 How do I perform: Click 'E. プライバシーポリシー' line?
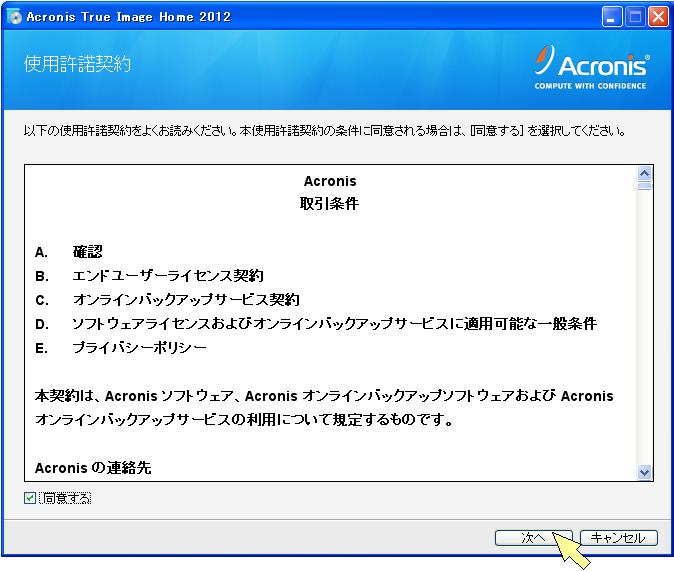(x=121, y=347)
